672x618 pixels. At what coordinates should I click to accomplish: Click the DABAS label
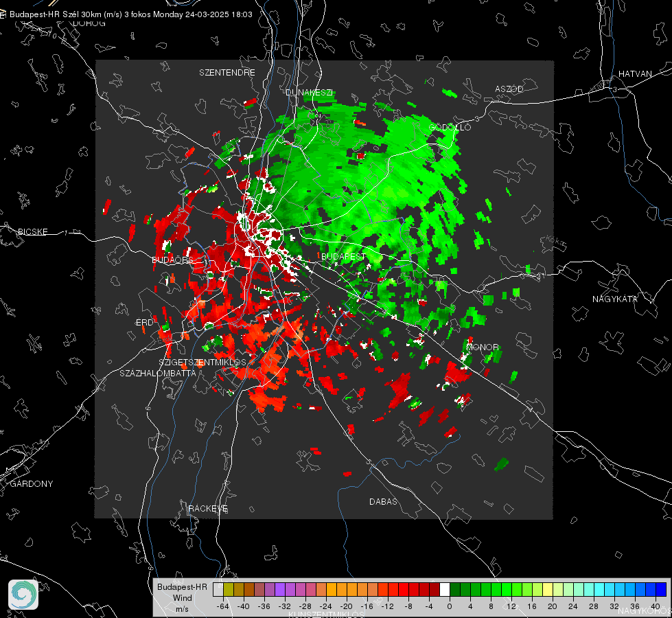[383, 501]
